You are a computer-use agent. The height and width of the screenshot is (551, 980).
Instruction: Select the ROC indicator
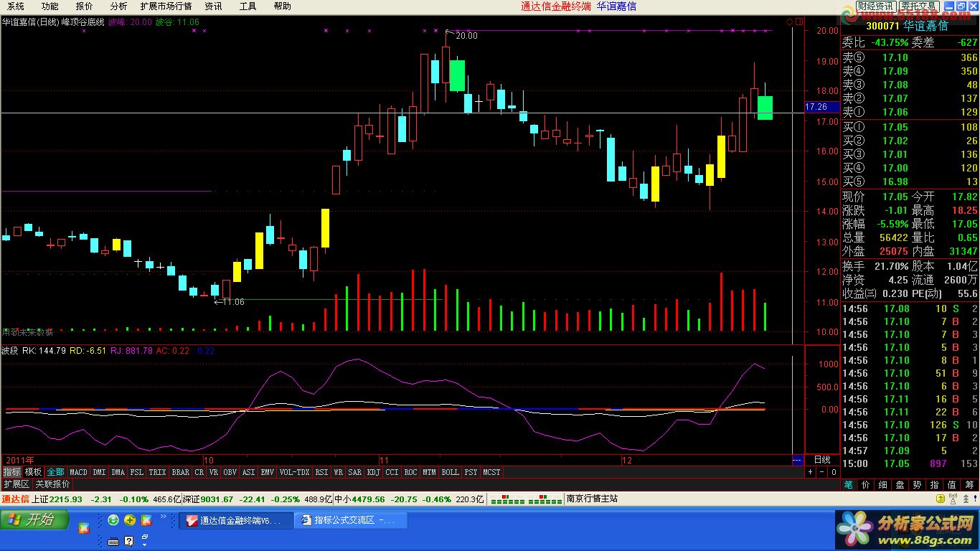pos(410,472)
